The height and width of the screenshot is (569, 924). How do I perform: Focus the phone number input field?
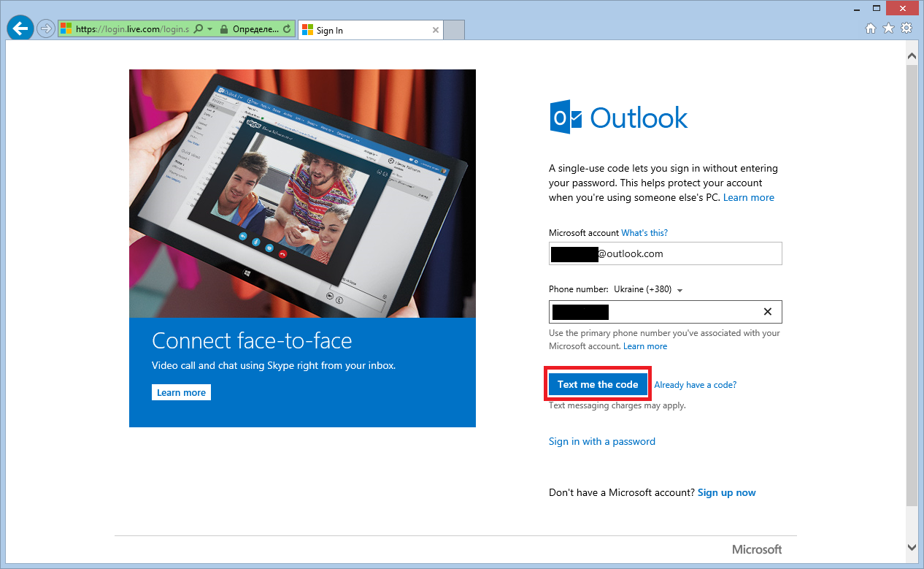[x=666, y=312]
